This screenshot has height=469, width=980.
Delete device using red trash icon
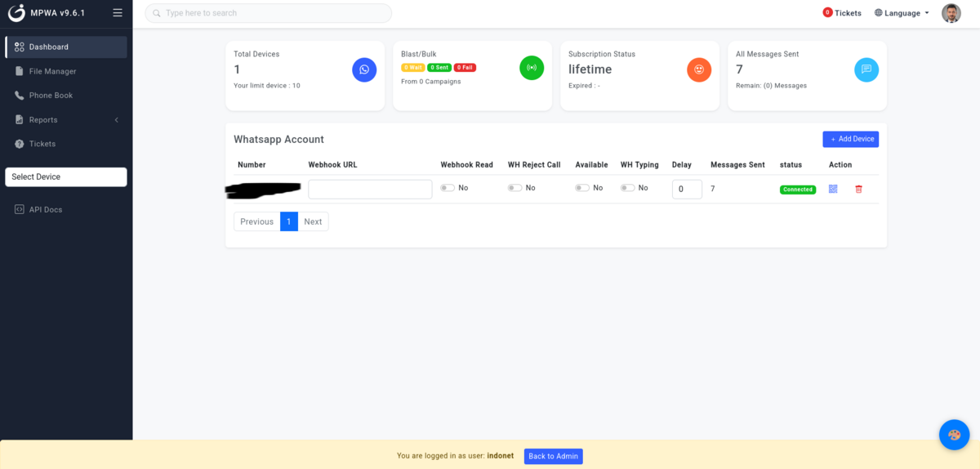click(858, 189)
